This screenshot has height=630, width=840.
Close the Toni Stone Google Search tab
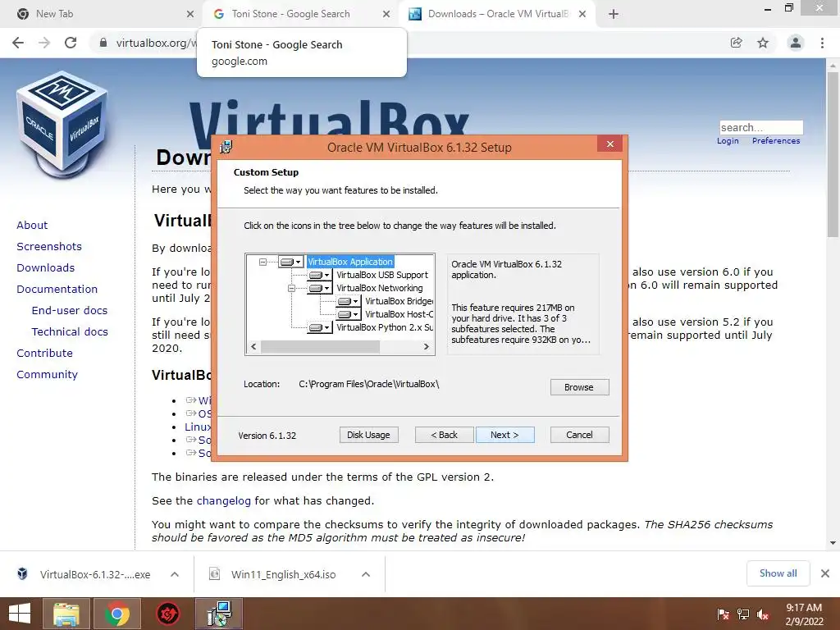pos(386,15)
